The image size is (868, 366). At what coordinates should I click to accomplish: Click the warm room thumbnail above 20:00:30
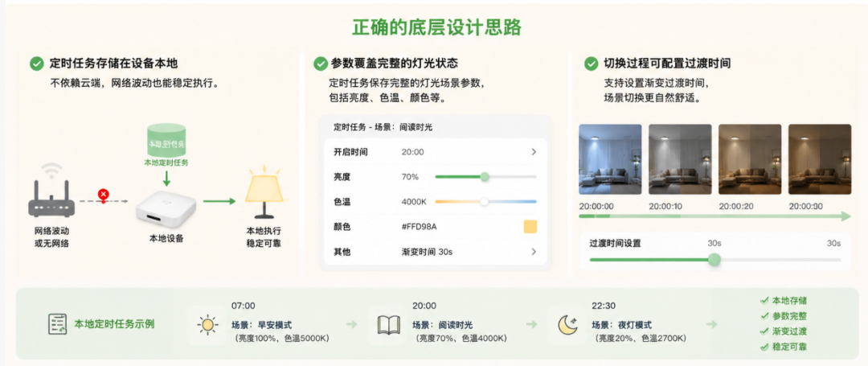click(820, 159)
